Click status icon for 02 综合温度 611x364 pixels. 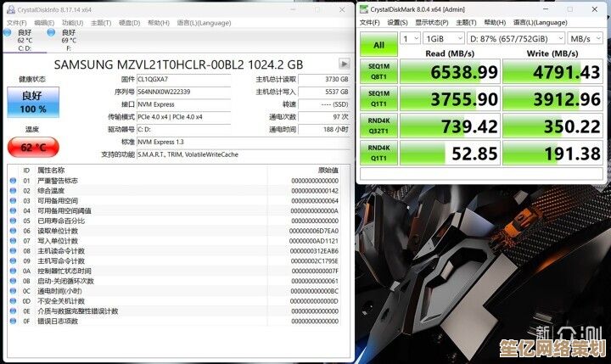point(14,191)
